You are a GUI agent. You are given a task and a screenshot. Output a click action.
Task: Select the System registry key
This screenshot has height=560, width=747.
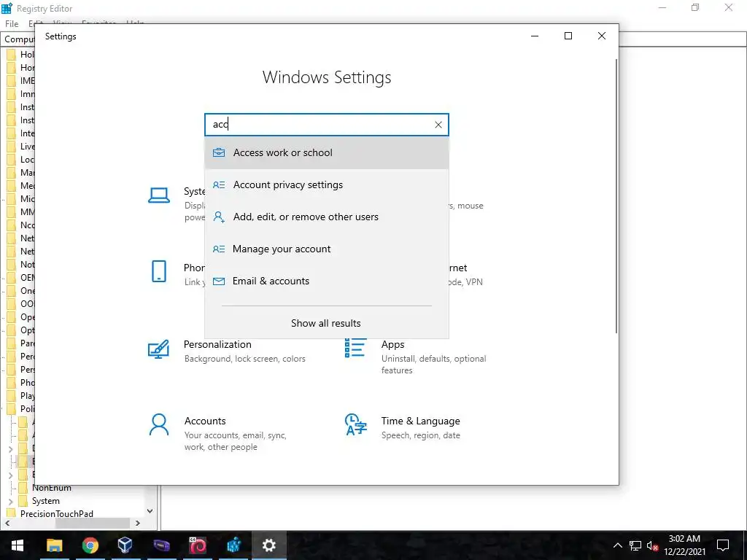(46, 501)
